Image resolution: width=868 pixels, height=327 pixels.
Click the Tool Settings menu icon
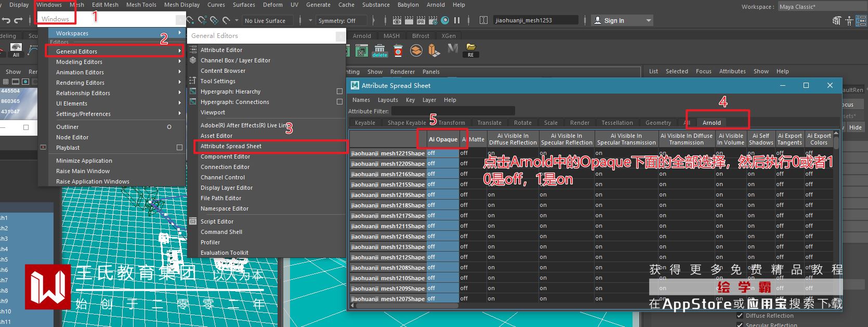pyautogui.click(x=193, y=81)
